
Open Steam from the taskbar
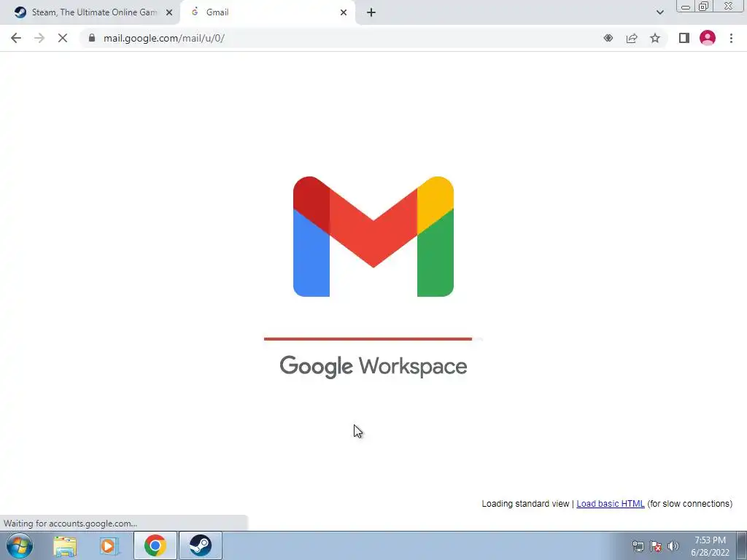coord(201,545)
